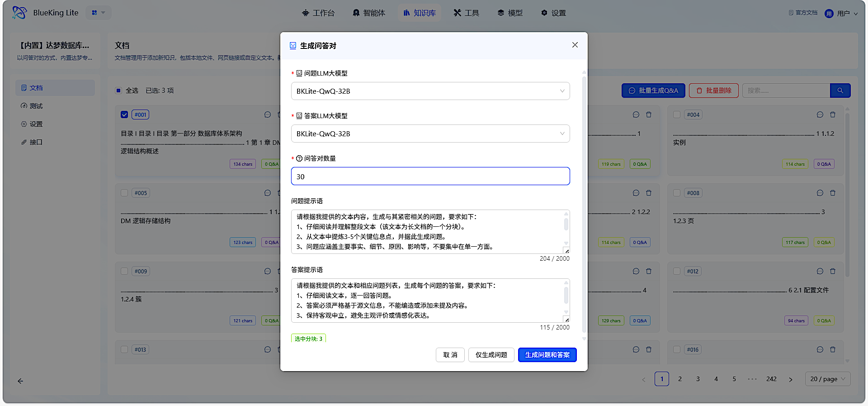
Task: Click the delete icon on chunk #004
Action: tap(833, 115)
